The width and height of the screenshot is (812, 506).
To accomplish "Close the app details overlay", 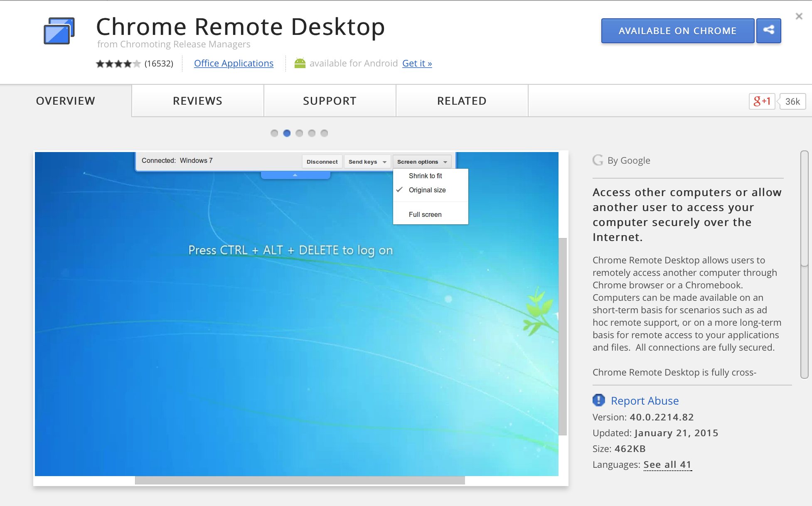I will [x=799, y=16].
